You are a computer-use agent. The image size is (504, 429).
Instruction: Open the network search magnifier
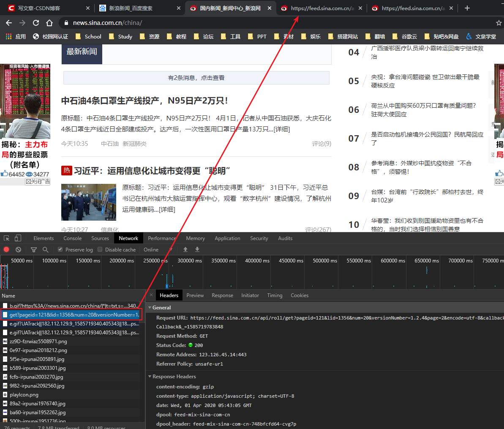(45, 249)
